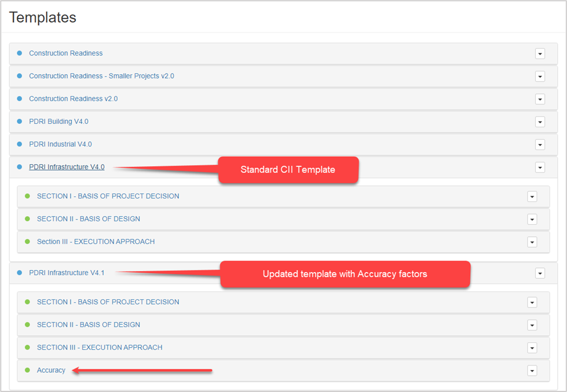Open dropdown arrow for PDRI Building V4.0

click(x=540, y=122)
